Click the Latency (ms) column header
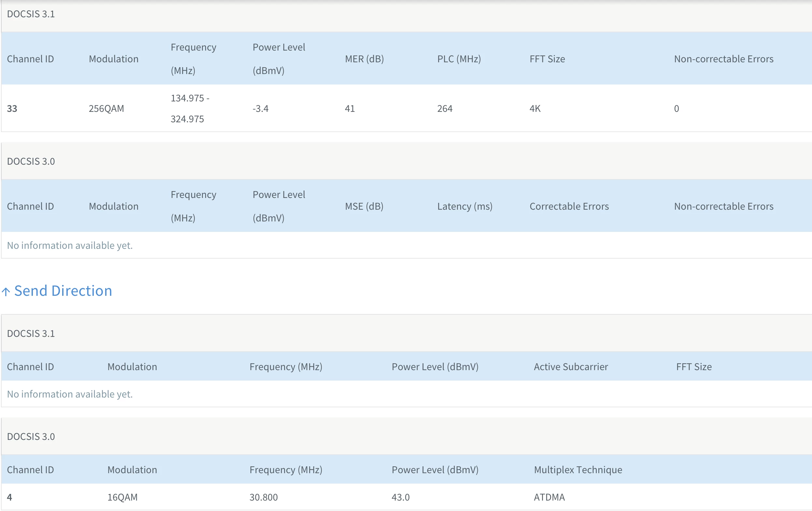Screen dimensions: 812x511 click(x=464, y=206)
